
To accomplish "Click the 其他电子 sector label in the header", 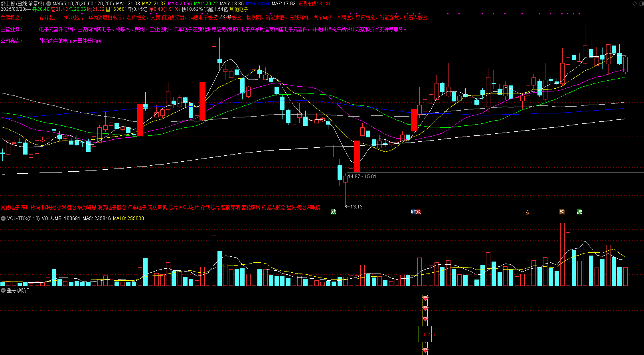I will (239, 9).
